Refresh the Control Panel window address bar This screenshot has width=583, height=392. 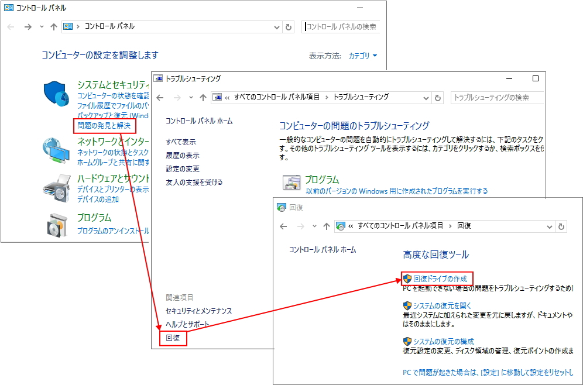[288, 27]
